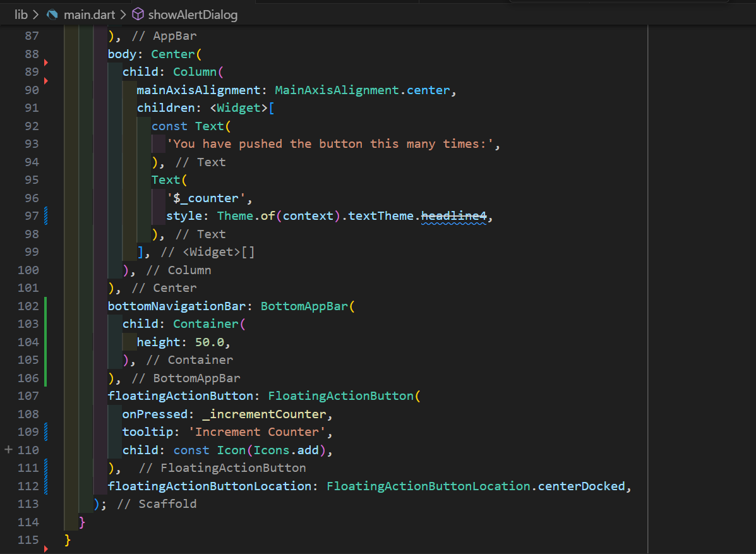Open the lib breadcrumb folder dropdown
This screenshot has height=554, width=756.
click(x=21, y=14)
